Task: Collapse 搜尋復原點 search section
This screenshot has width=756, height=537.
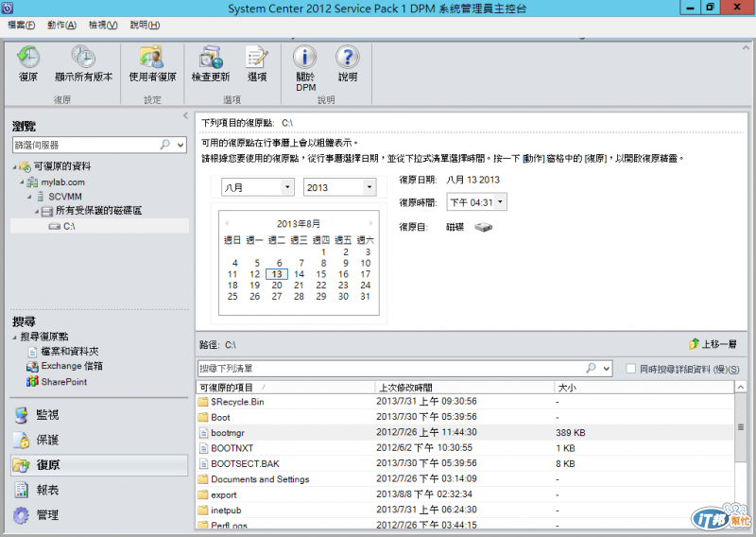Action: 14,338
